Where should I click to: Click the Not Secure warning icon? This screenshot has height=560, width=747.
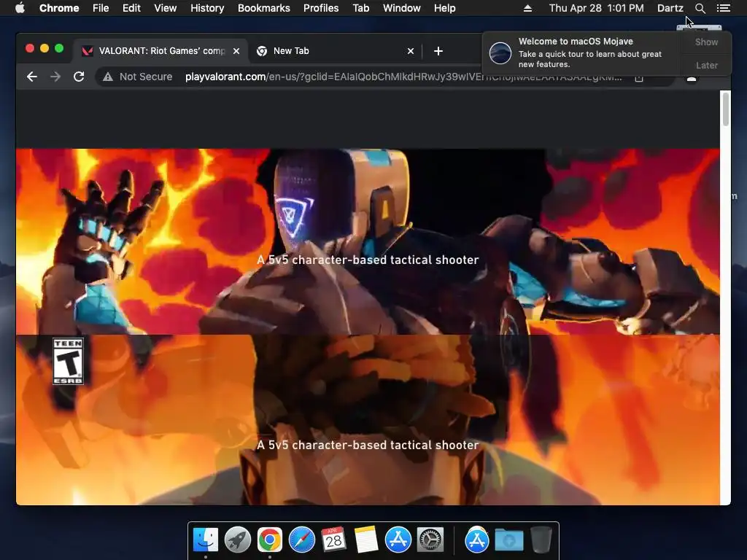(108, 77)
